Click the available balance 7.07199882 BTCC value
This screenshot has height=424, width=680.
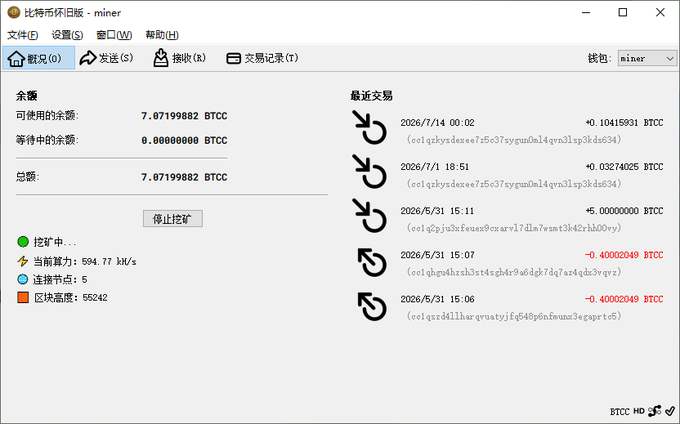coord(184,116)
